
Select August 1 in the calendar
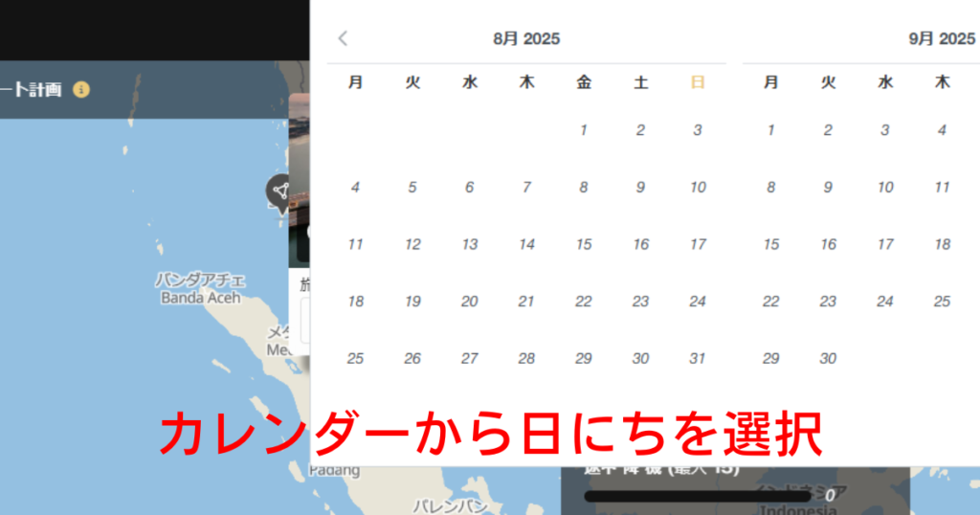pos(584,130)
